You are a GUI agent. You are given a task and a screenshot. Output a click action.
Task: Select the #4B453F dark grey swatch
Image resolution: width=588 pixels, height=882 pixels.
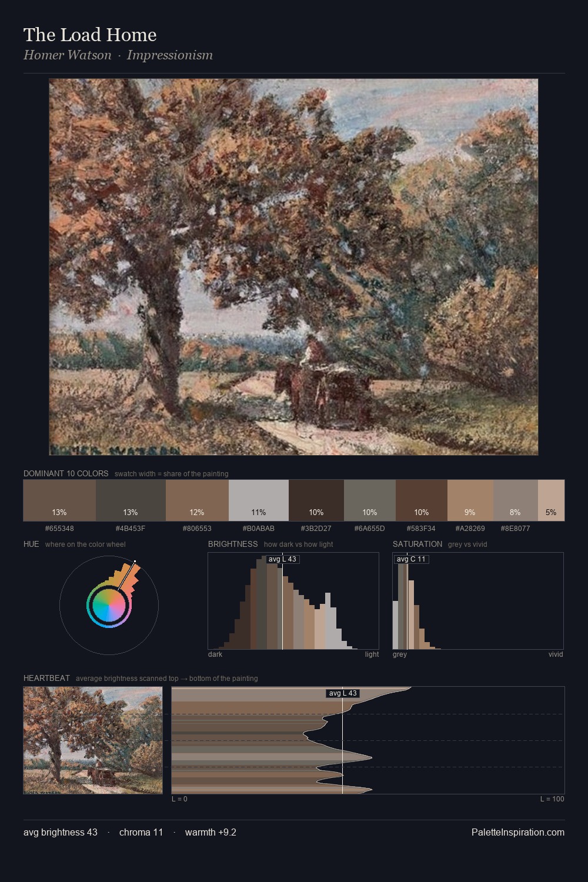pos(131,500)
